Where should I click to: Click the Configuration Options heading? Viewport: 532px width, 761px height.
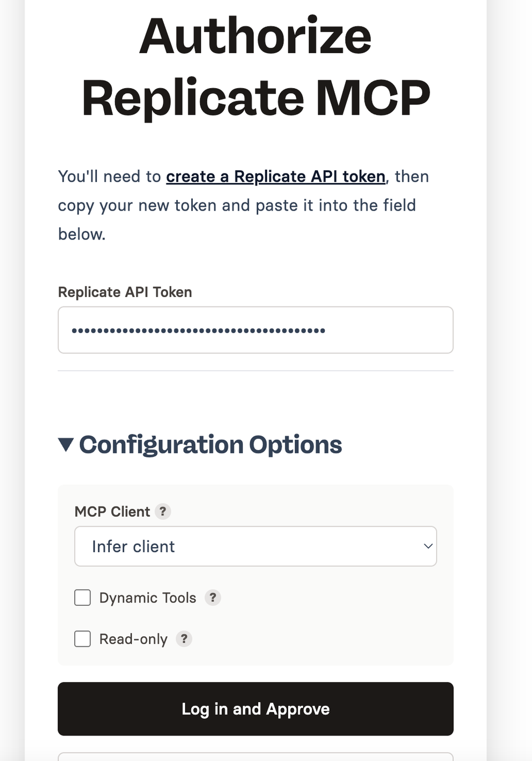tap(211, 444)
